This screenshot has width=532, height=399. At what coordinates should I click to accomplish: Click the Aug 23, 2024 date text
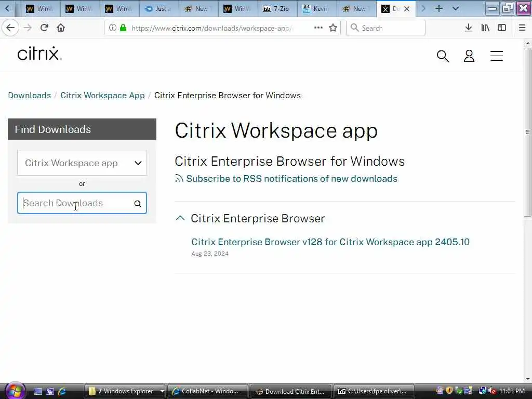[210, 254]
